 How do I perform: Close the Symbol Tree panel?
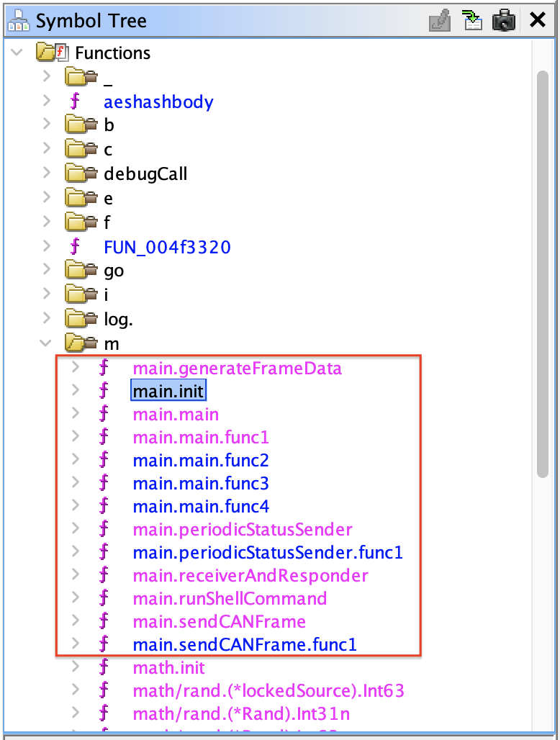(538, 20)
